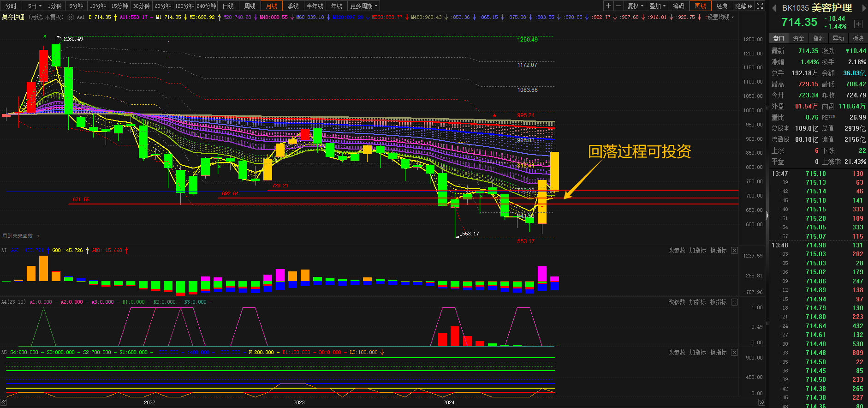Image resolution: width=868 pixels, height=408 pixels.
Task: Zoom in chart with plus icon
Action: click(x=609, y=6)
